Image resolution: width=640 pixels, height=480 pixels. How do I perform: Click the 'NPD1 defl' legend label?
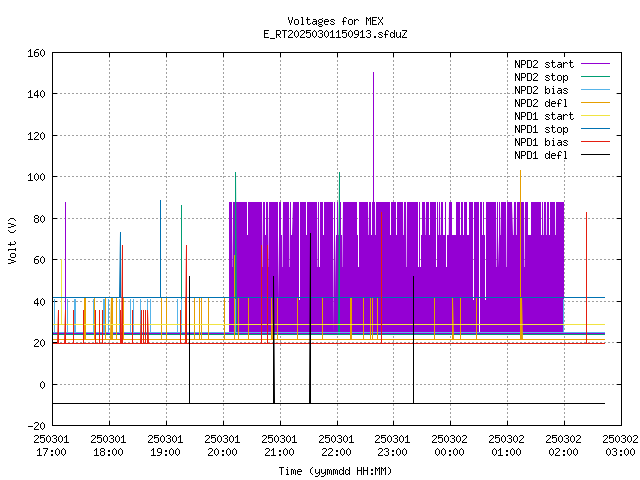[541, 155]
